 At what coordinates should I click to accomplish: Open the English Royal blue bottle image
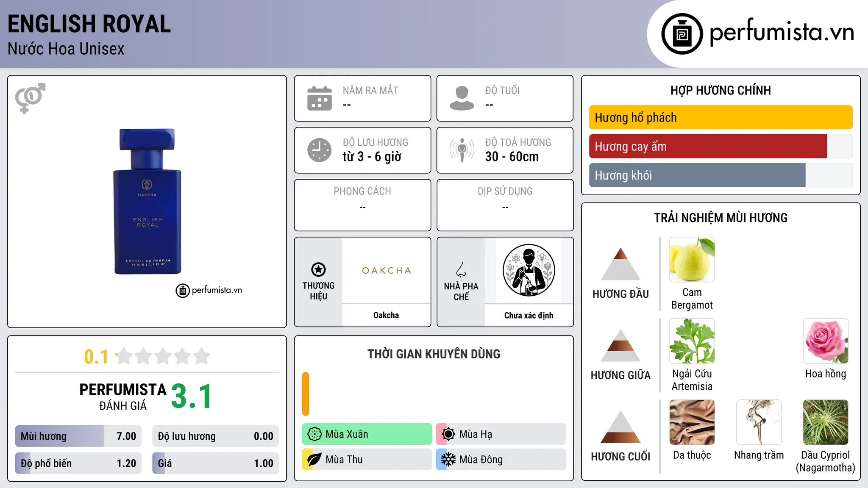click(x=147, y=201)
